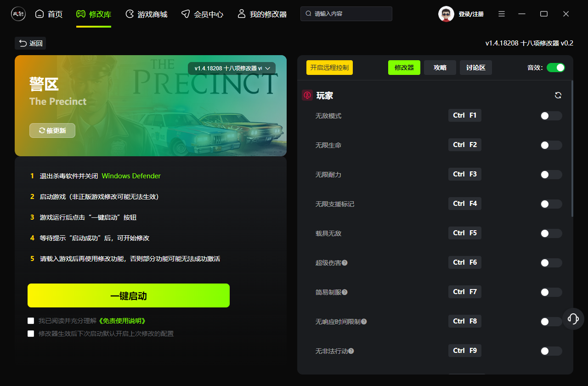Click Ctrl F4 hotkey for 无限支援标记
This screenshot has width=588, height=386.
click(465, 204)
